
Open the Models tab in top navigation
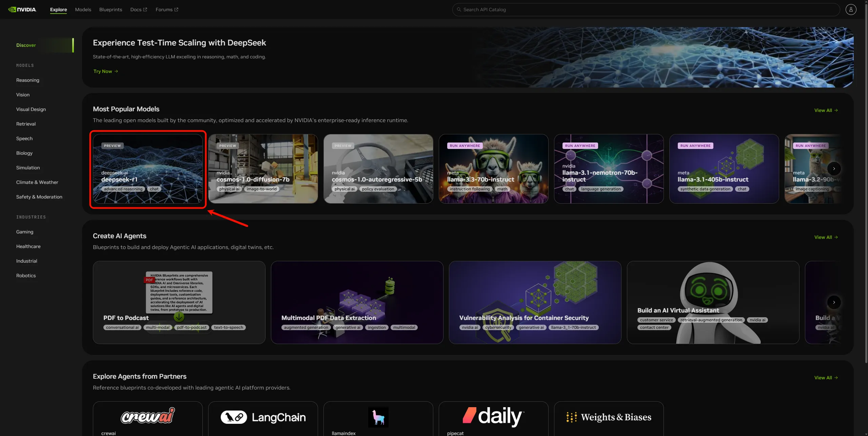click(x=83, y=10)
